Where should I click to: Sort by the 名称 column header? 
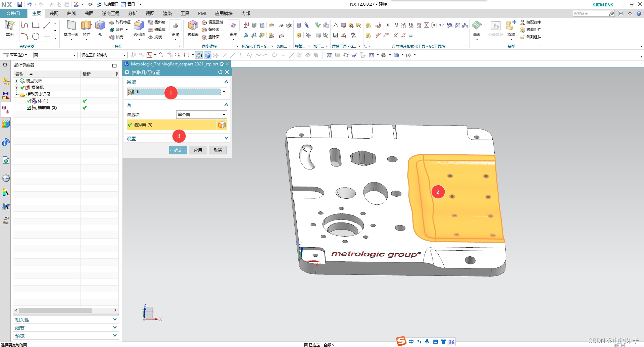click(47, 74)
